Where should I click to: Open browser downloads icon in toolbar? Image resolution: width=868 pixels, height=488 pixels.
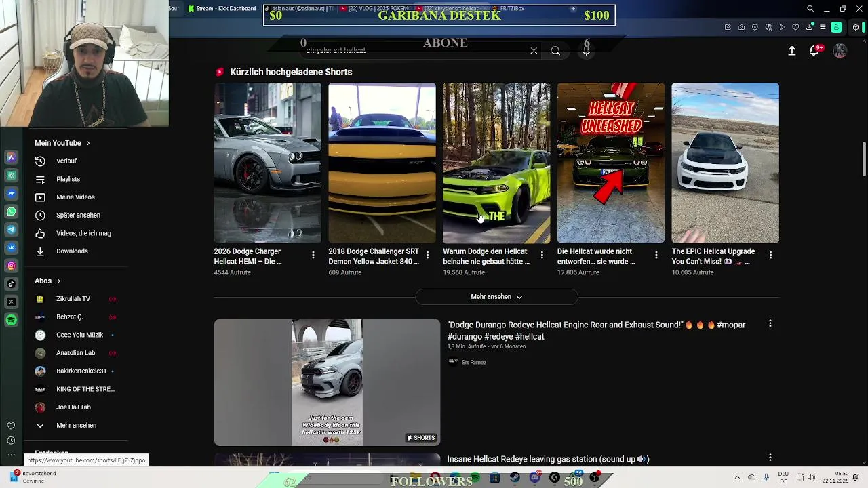pos(809,27)
